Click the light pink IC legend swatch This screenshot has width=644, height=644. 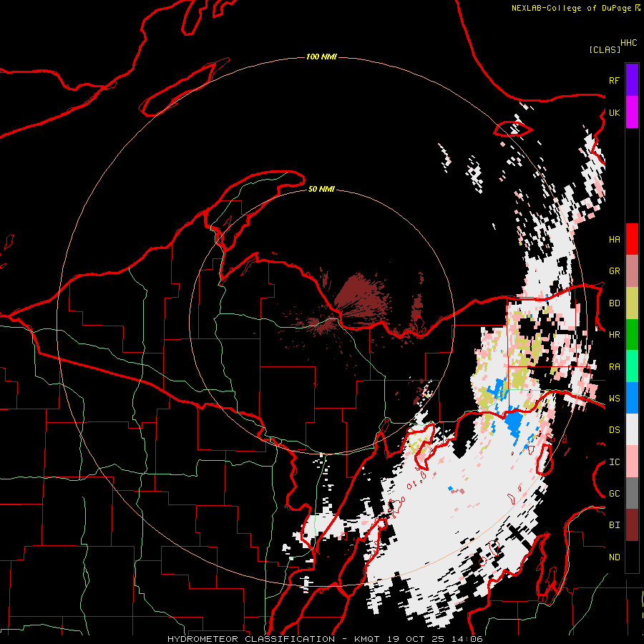tap(632, 462)
